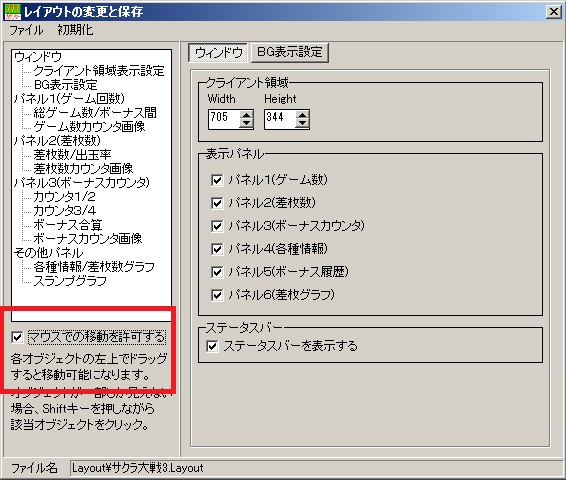Click the app icon in the title bar
Screen dimensions: 566x480
pos(12,12)
